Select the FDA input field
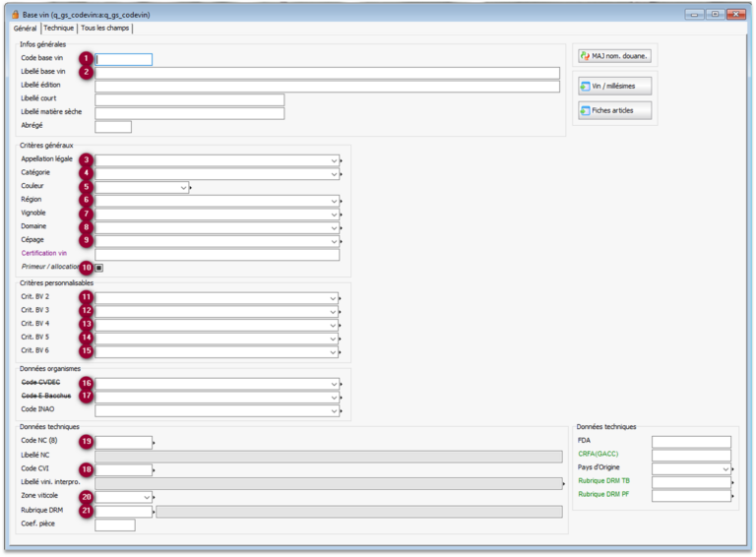The width and height of the screenshot is (756, 557). (x=691, y=442)
